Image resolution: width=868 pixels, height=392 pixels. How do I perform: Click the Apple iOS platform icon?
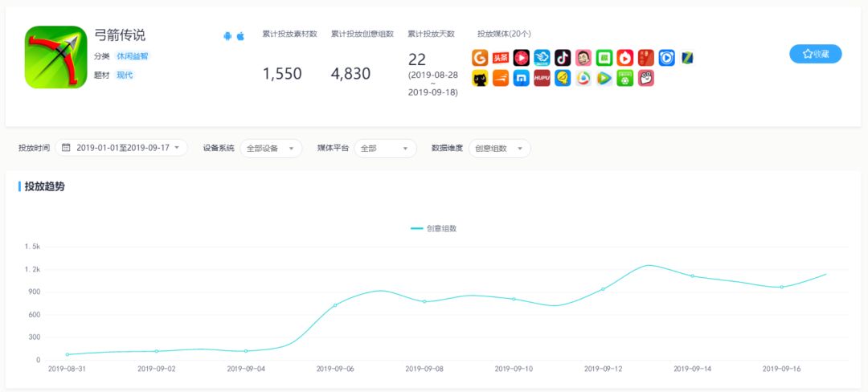coord(241,36)
